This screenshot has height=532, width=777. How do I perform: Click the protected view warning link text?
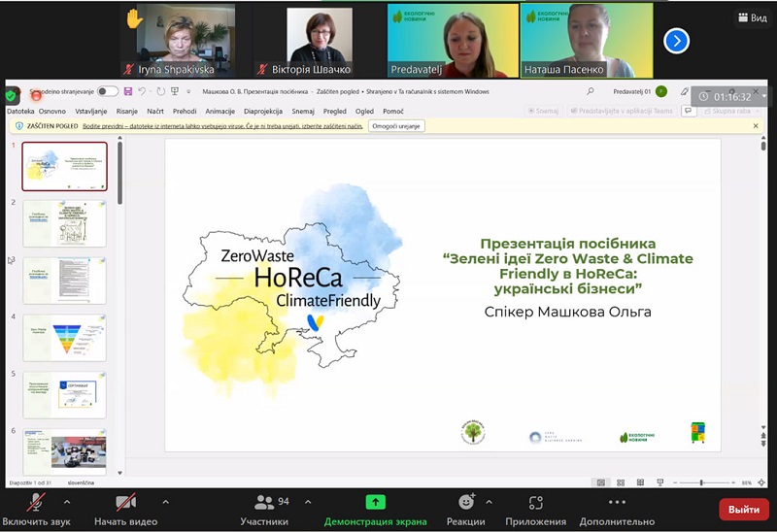(222, 126)
